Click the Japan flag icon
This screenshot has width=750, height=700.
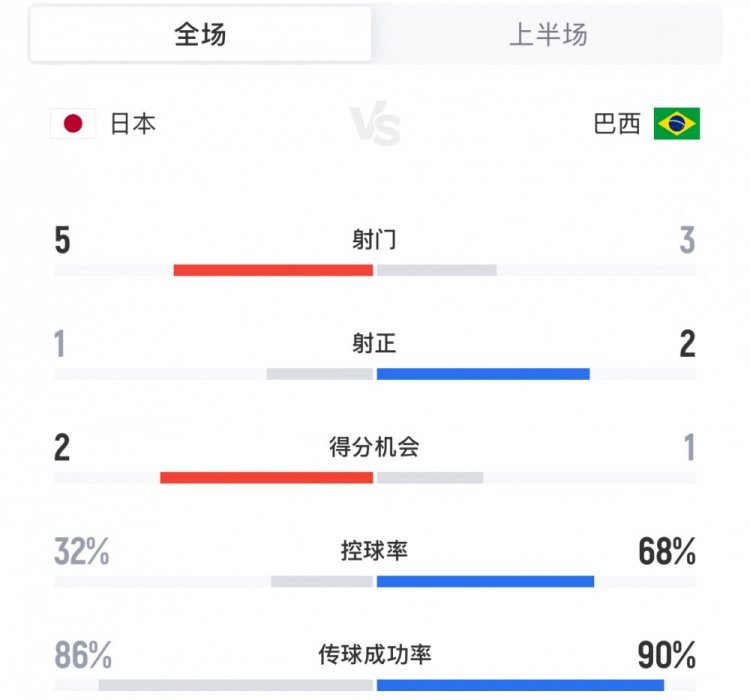[73, 124]
